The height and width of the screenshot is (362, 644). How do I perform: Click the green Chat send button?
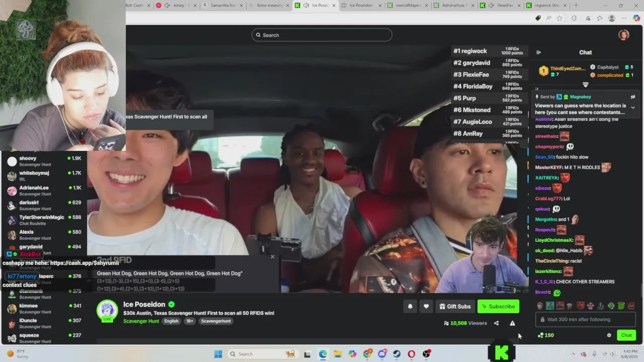(626, 335)
